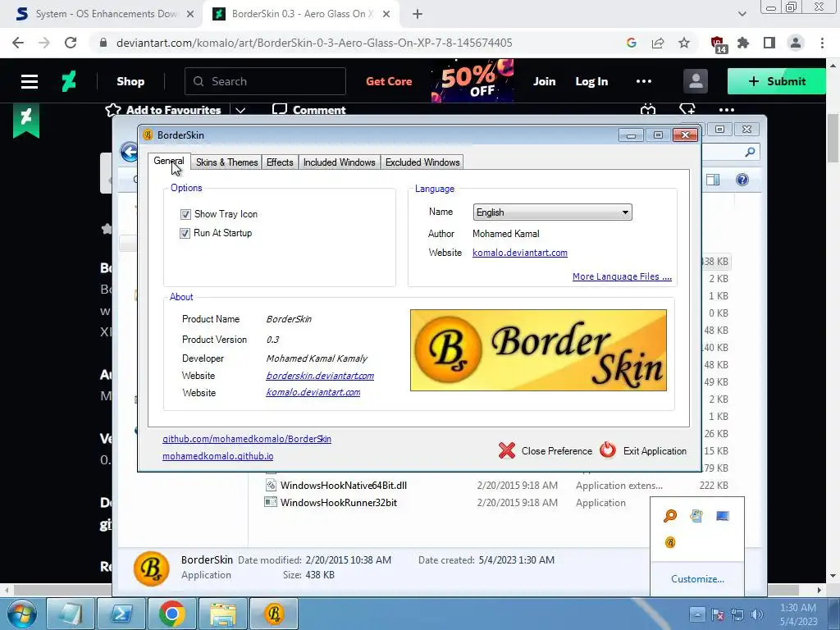The width and height of the screenshot is (840, 630).
Task: Open the Windows Start button
Action: 22,614
